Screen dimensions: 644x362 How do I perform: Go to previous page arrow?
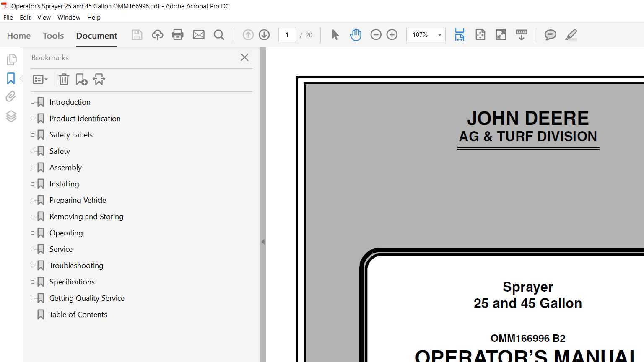248,35
